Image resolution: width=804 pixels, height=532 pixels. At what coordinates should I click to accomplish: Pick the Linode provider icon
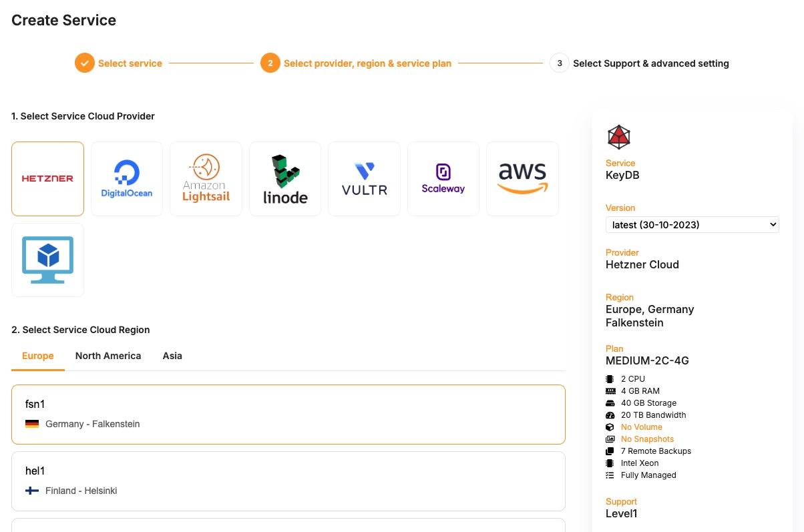click(284, 178)
